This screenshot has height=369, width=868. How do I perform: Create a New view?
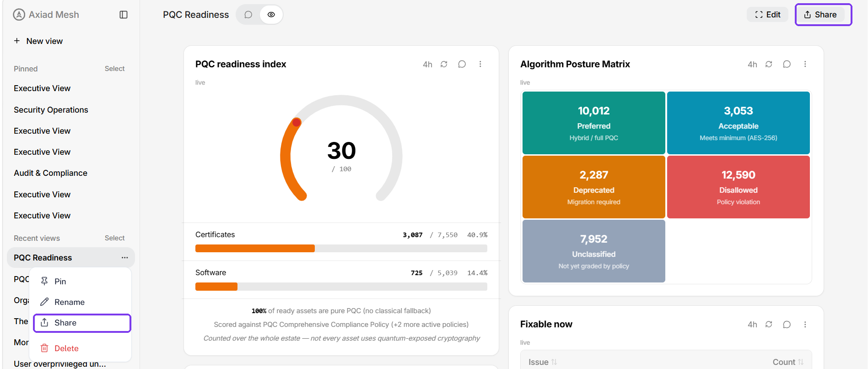38,41
